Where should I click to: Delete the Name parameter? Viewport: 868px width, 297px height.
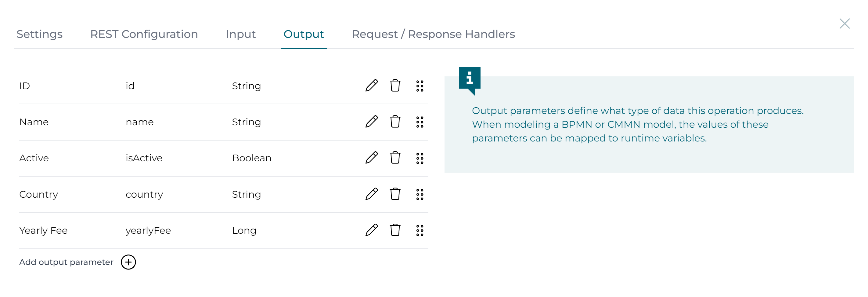pos(395,122)
